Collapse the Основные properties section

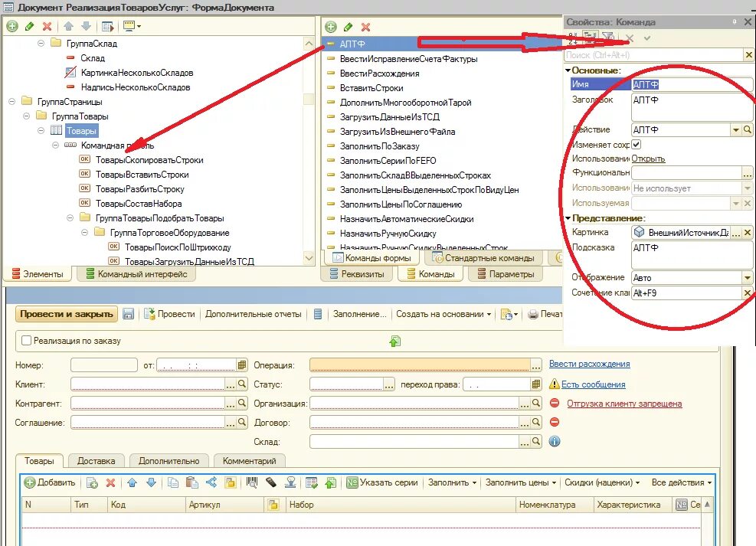(568, 70)
